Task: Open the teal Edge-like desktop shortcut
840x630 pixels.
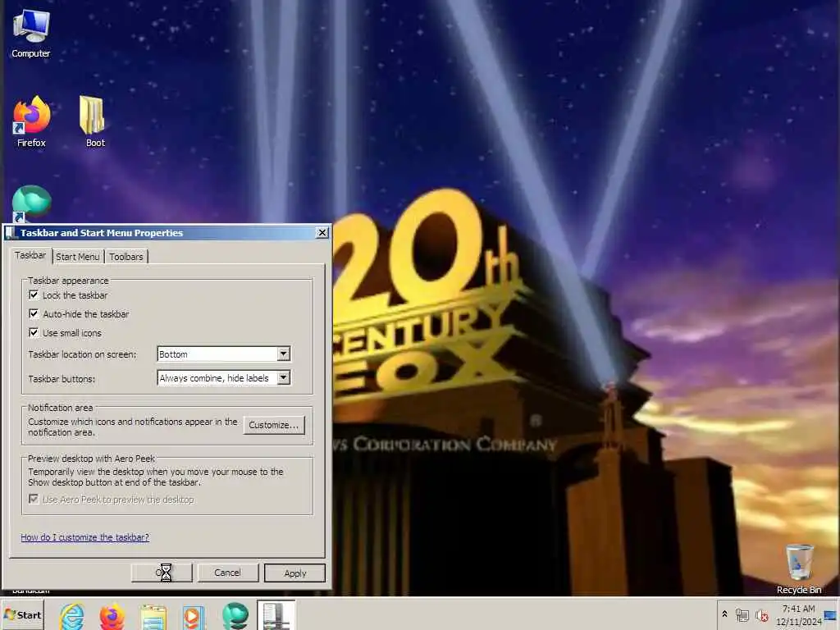Action: [x=32, y=203]
